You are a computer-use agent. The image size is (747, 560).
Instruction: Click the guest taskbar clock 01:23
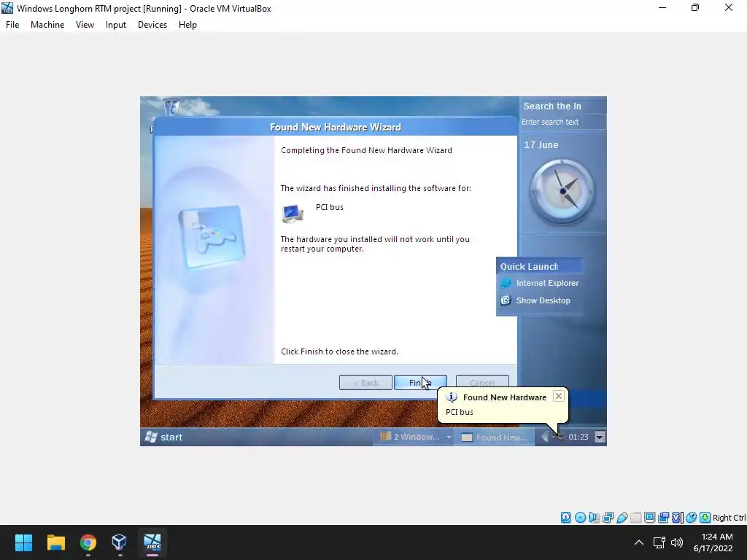pyautogui.click(x=578, y=437)
